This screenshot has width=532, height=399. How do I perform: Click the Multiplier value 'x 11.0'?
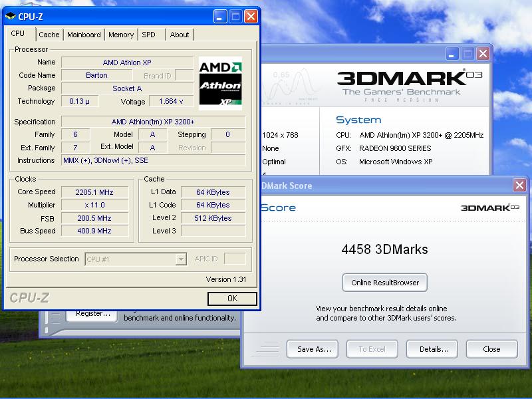click(x=94, y=205)
